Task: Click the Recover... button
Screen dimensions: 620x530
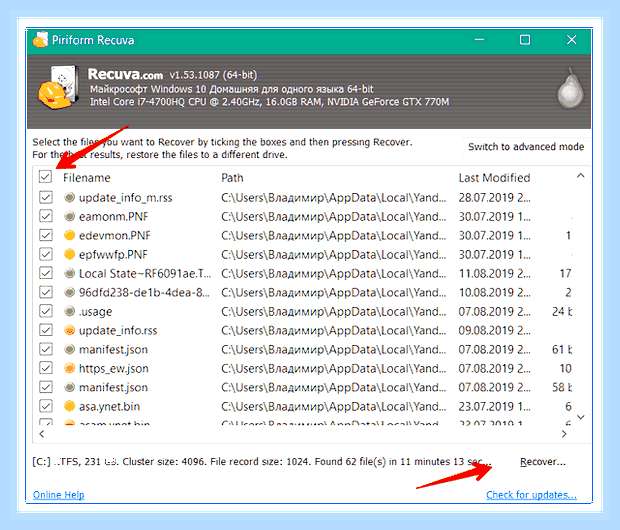Action: point(542,462)
